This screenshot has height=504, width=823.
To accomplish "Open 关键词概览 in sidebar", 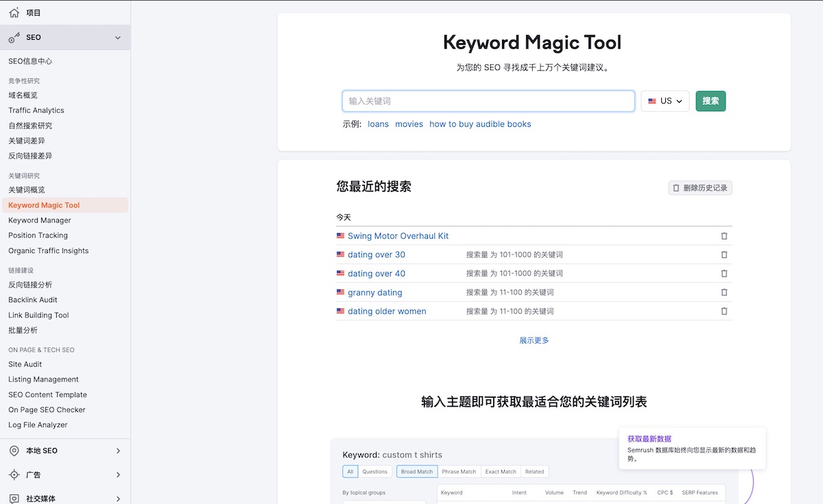I will pos(27,190).
